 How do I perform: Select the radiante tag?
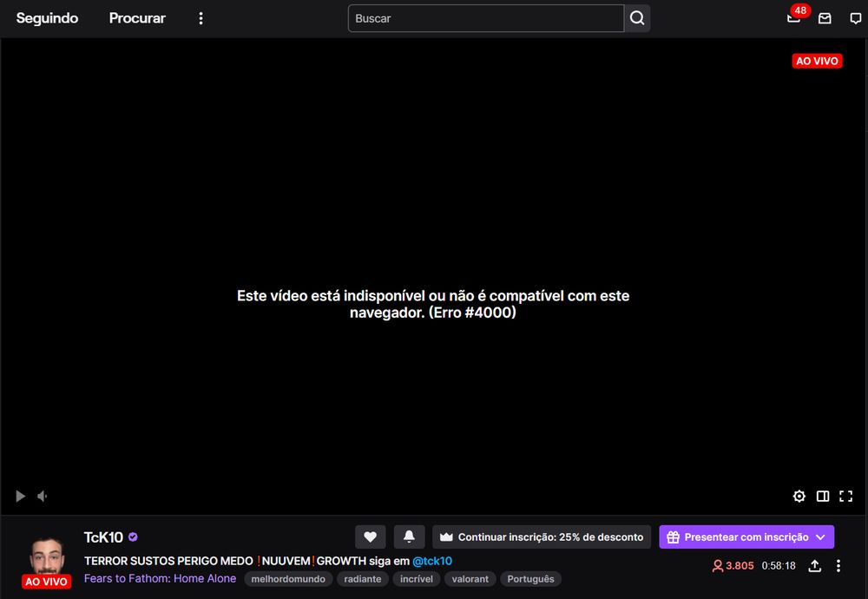tap(363, 579)
